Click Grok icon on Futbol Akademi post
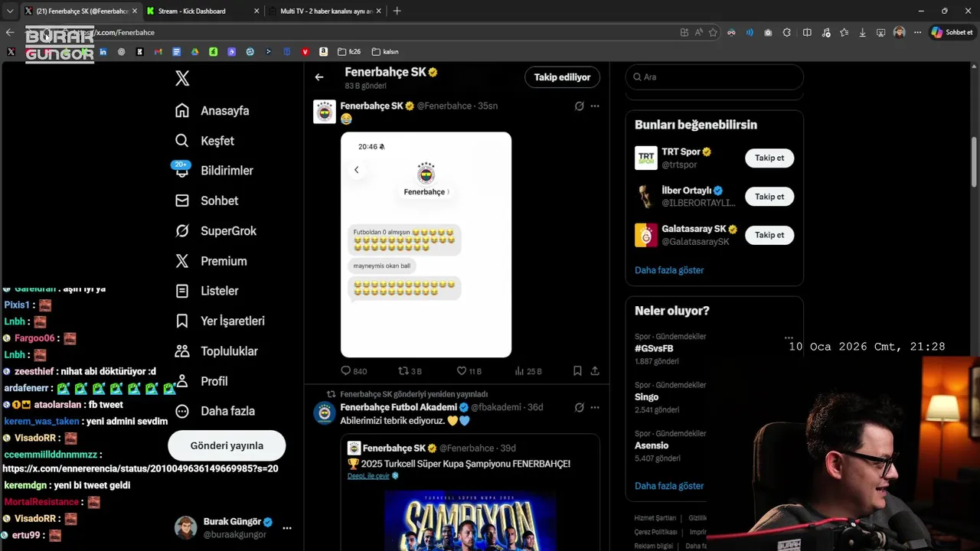 (x=580, y=407)
